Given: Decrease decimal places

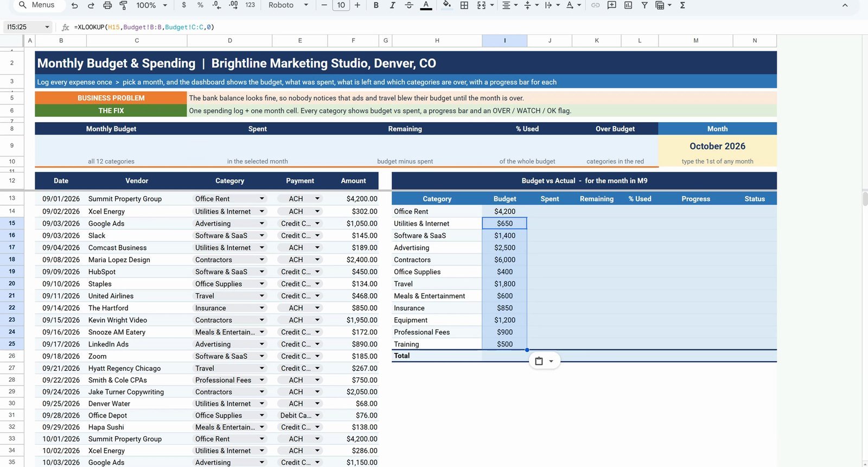Looking at the screenshot, I should tap(216, 5).
